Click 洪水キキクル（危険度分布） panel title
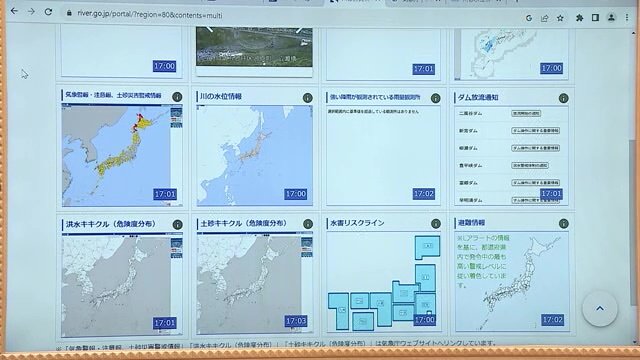The image size is (640, 360). coord(111,224)
